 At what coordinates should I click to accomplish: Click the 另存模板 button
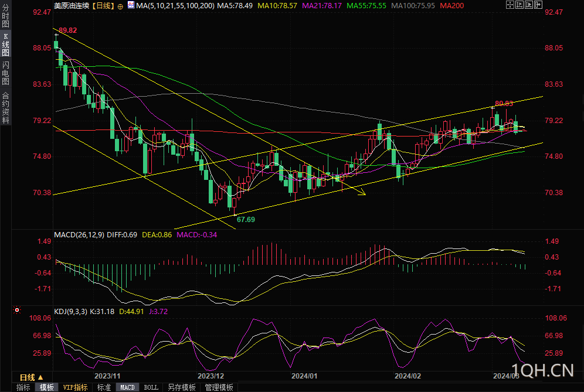181,387
